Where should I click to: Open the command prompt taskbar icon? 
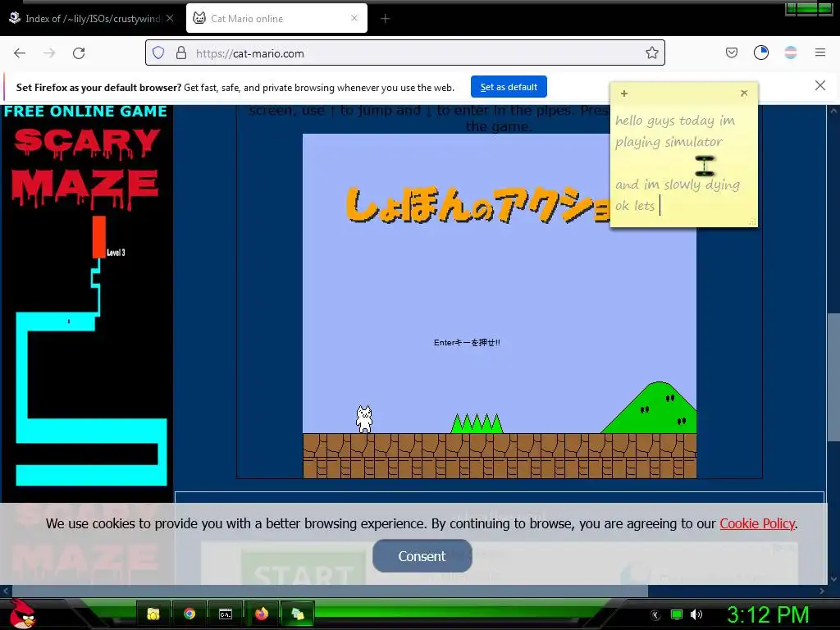(226, 614)
